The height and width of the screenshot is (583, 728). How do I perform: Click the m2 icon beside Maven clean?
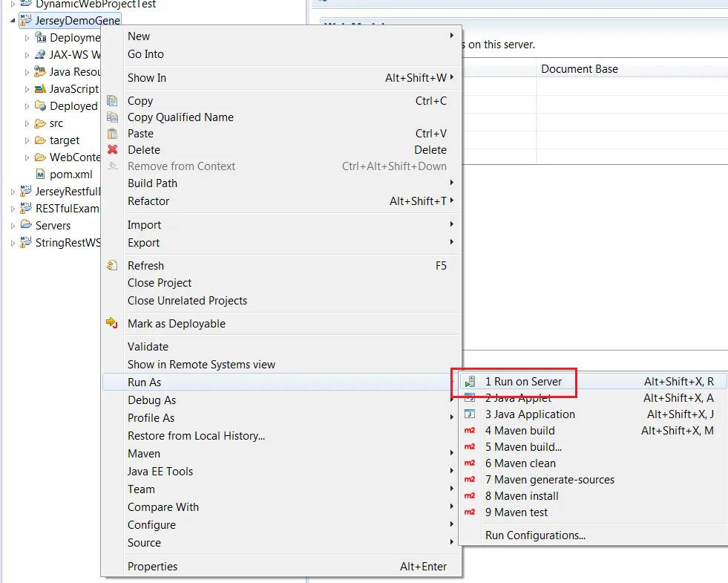[470, 463]
